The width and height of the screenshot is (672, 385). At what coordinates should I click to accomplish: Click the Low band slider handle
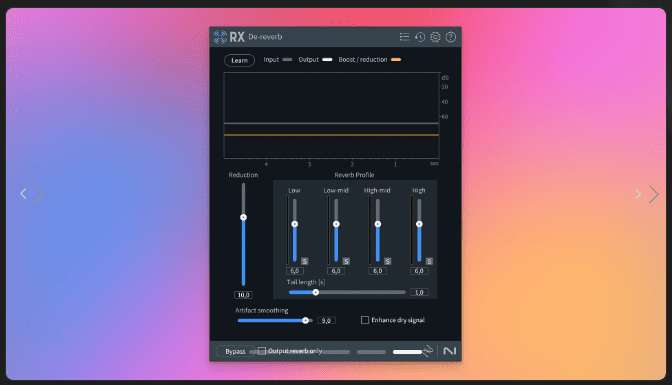pos(294,224)
